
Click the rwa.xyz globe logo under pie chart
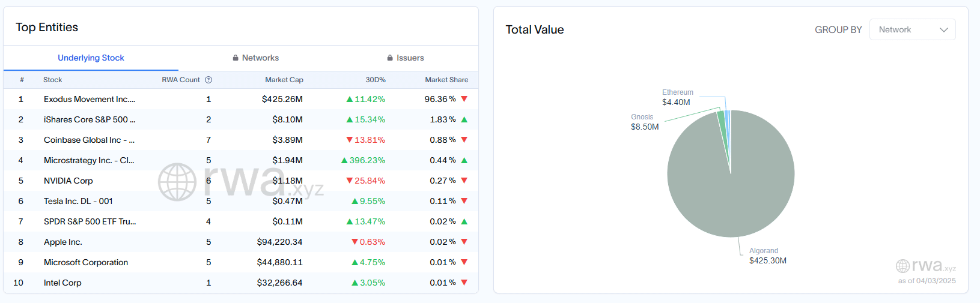point(902,266)
